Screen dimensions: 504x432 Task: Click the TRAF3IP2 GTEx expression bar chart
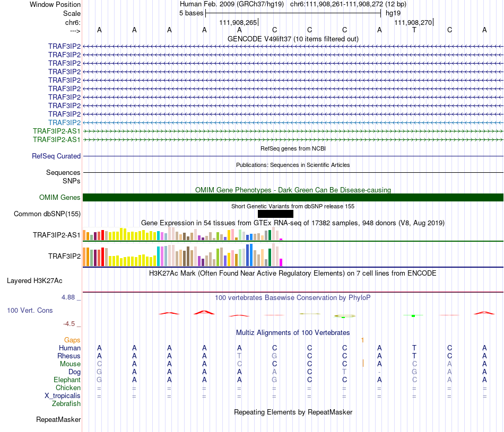[x=183, y=255]
